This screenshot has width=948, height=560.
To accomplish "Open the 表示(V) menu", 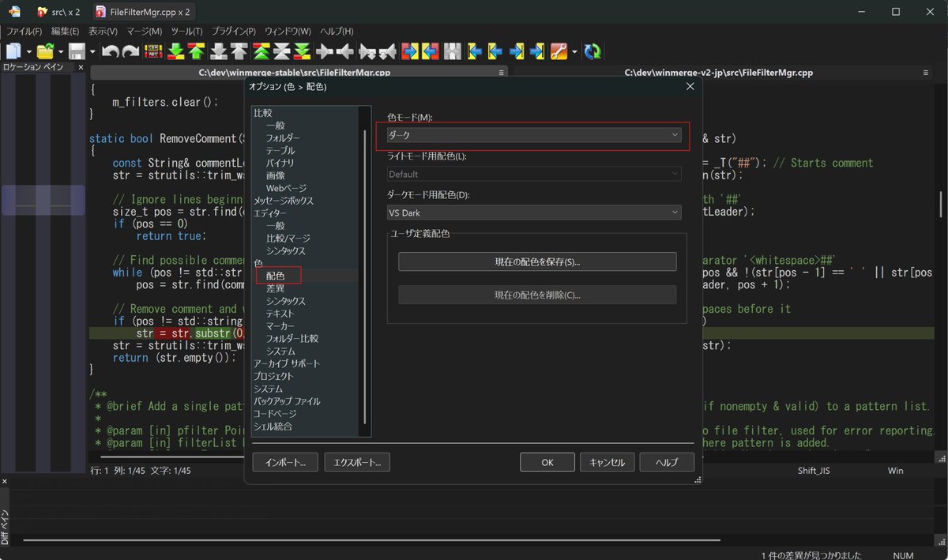I will pos(103,31).
